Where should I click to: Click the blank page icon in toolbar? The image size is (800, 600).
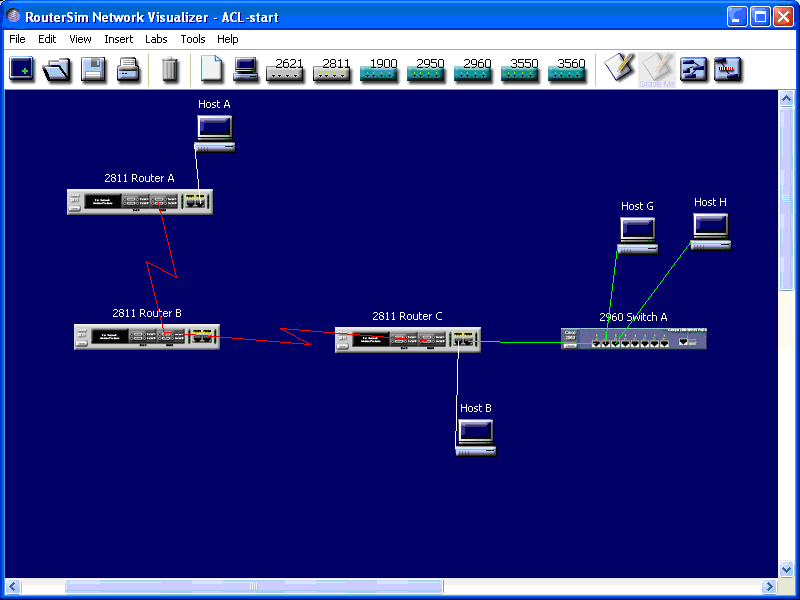pyautogui.click(x=211, y=68)
